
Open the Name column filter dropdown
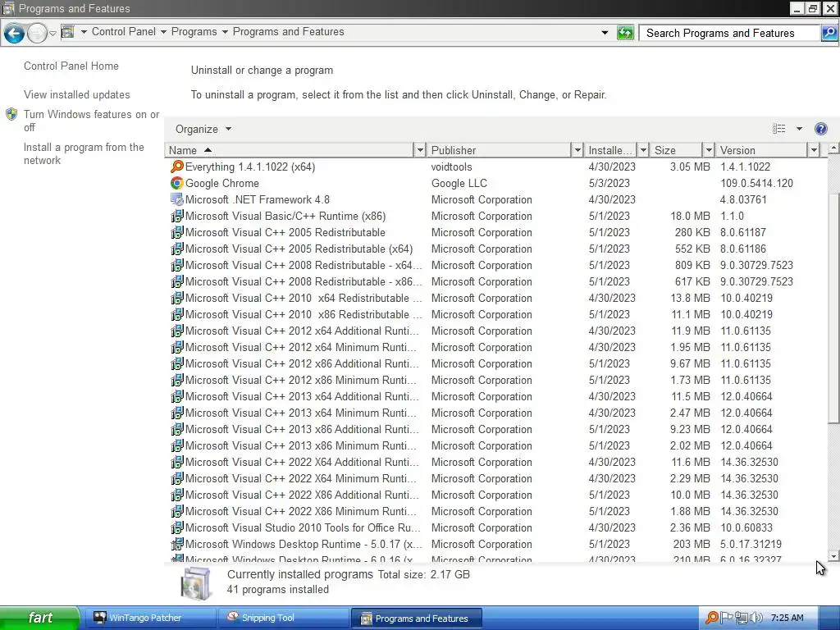[421, 151]
